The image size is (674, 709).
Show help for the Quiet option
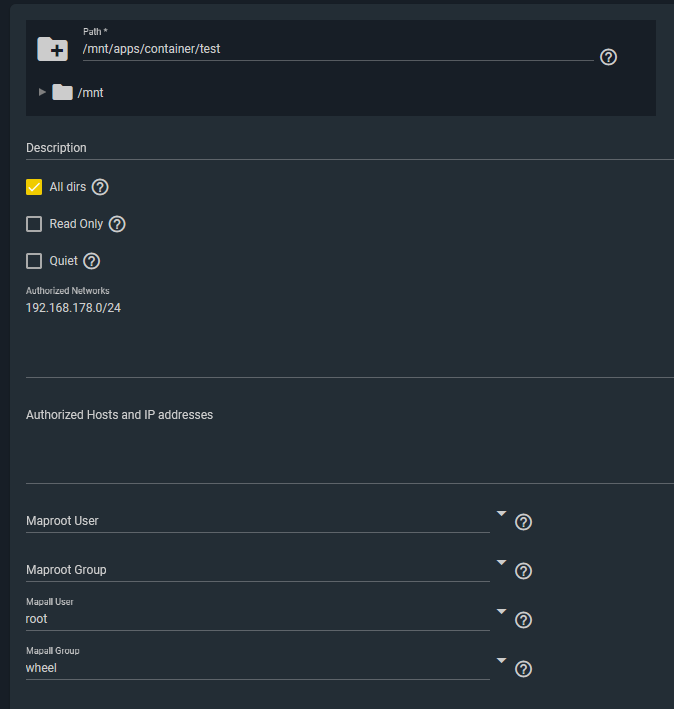pos(91,261)
